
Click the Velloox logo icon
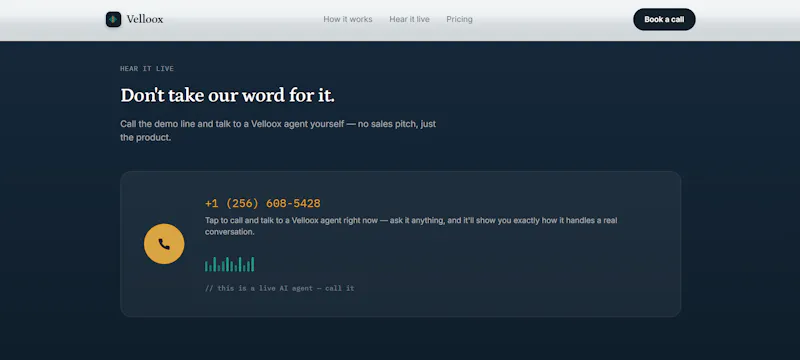[113, 19]
